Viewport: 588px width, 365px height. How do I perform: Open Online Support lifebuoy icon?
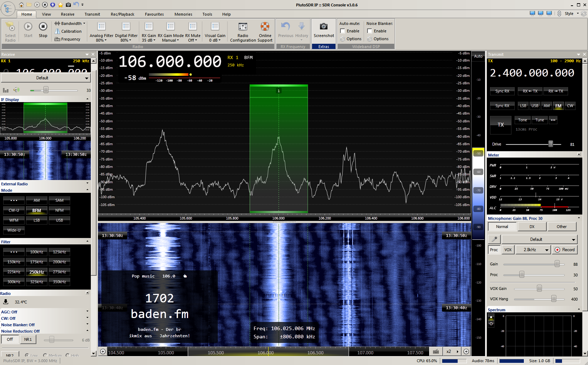265,27
